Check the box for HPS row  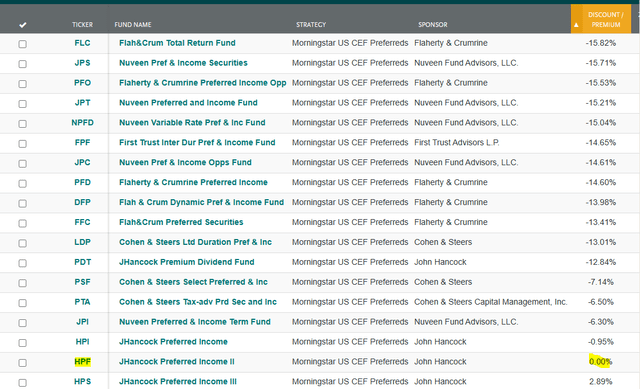click(22, 382)
